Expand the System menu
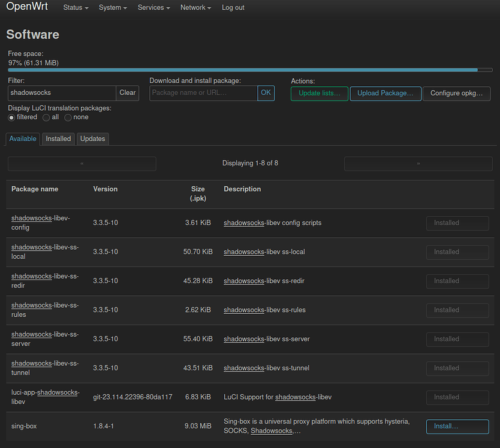Image resolution: width=500 pixels, height=448 pixels. click(x=112, y=7)
